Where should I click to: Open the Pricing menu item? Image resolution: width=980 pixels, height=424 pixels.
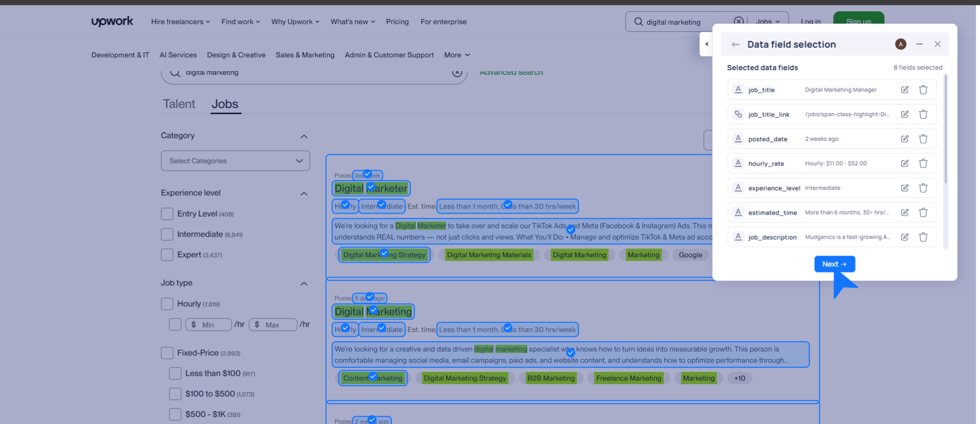point(397,22)
